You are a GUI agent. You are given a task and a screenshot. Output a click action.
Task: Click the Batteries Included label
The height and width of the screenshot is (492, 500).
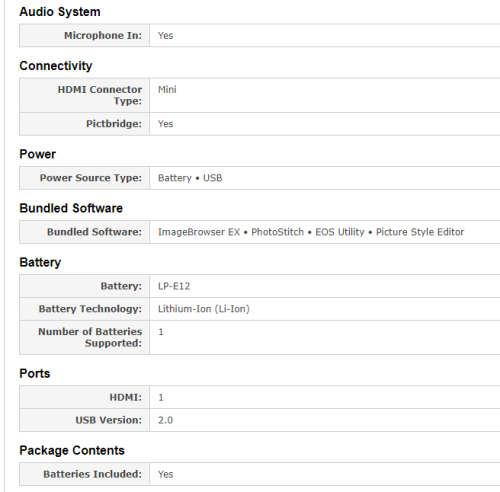click(x=93, y=474)
